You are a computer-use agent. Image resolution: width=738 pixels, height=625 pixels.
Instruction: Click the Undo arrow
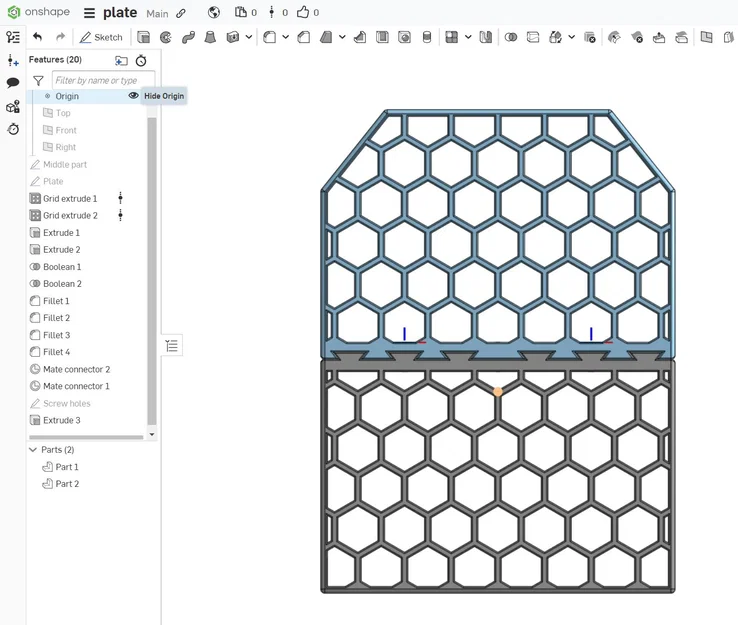click(38, 37)
